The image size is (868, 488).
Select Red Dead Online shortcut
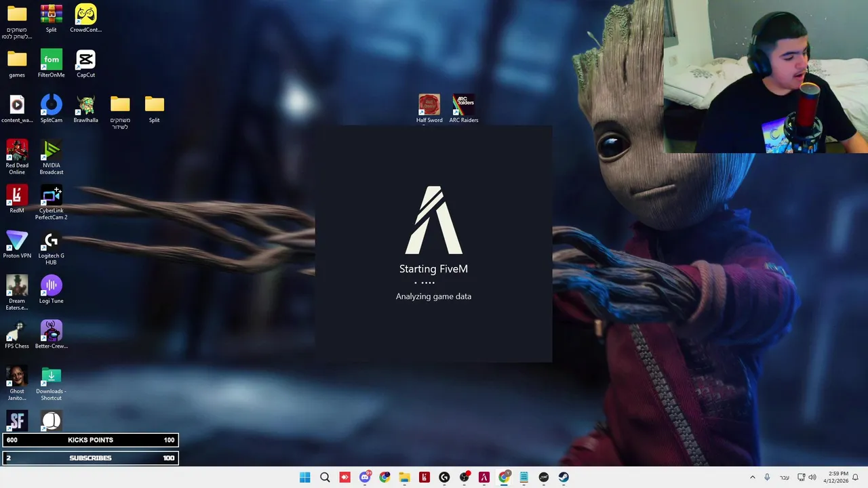click(x=17, y=157)
